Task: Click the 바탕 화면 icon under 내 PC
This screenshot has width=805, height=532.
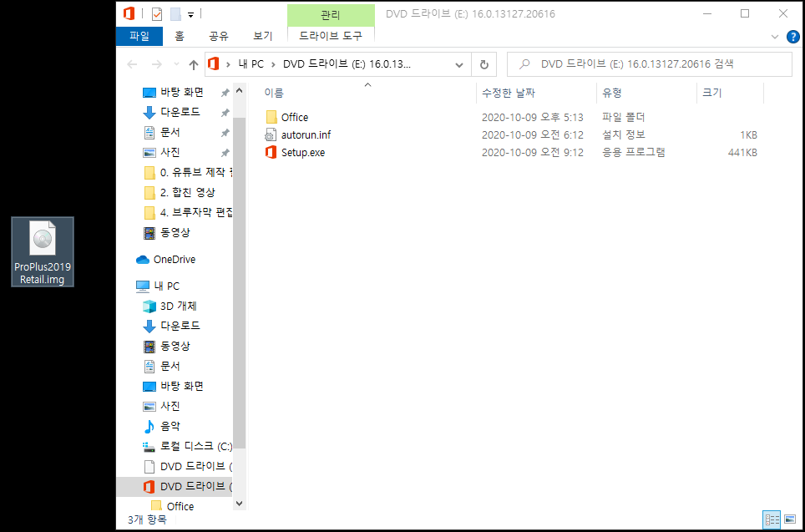Action: pos(149,386)
